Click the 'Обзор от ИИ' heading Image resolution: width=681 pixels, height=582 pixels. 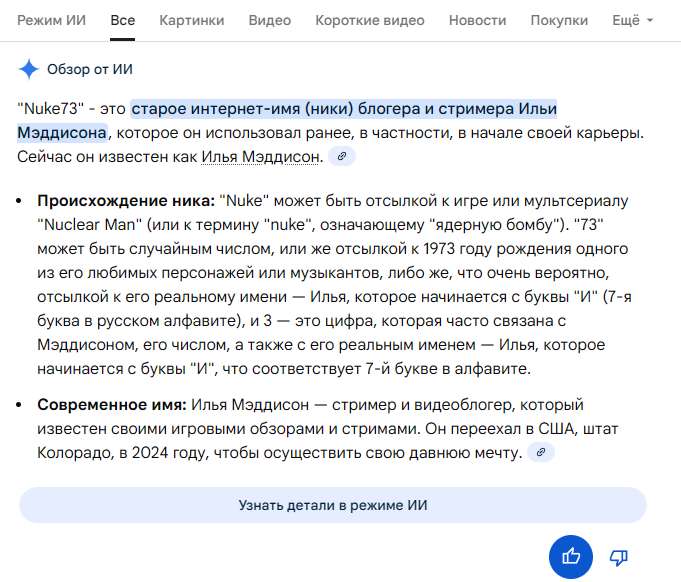(x=89, y=69)
